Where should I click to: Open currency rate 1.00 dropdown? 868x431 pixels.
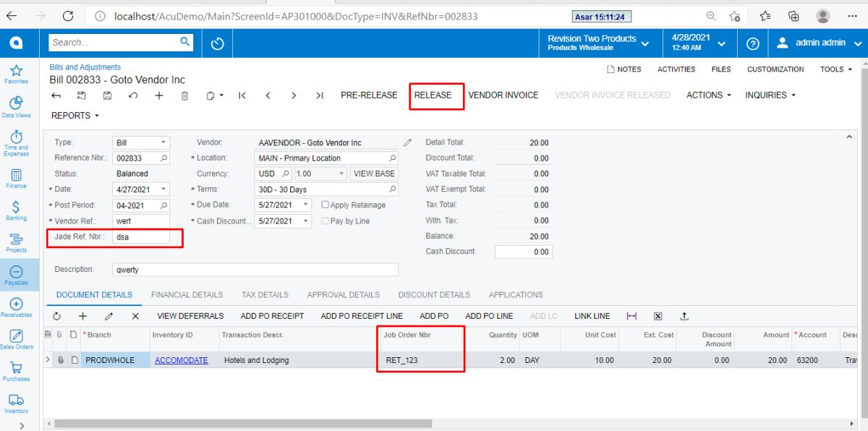(x=342, y=174)
